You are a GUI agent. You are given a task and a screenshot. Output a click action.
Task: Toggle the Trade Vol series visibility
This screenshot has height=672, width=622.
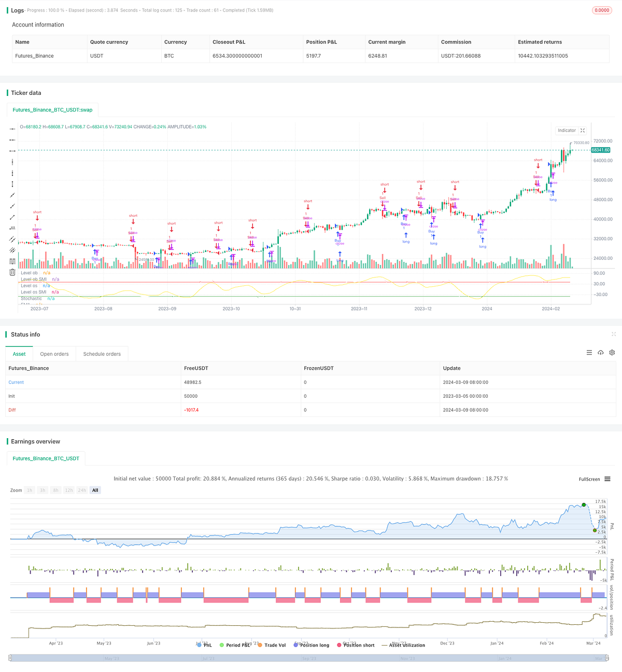click(x=274, y=645)
